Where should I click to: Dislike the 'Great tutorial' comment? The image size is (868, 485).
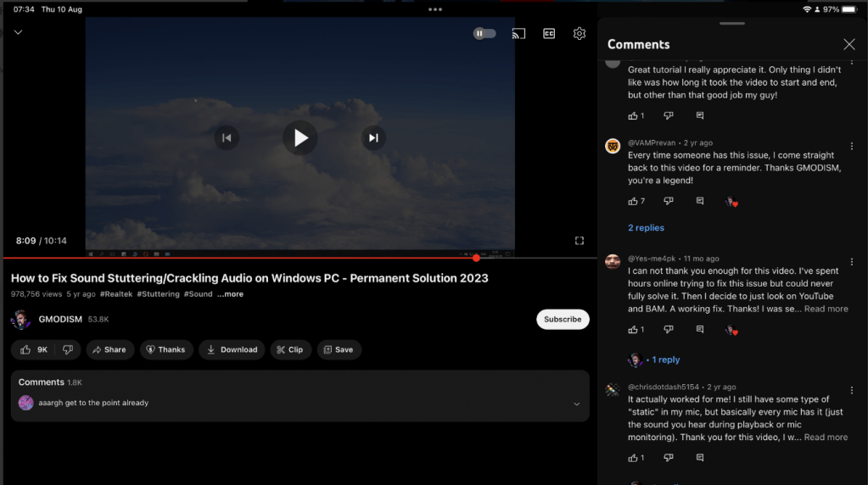(668, 115)
